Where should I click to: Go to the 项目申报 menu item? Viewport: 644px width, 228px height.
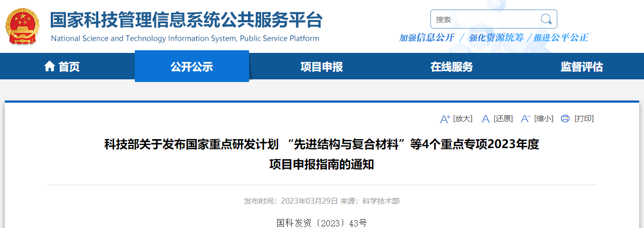pos(321,67)
